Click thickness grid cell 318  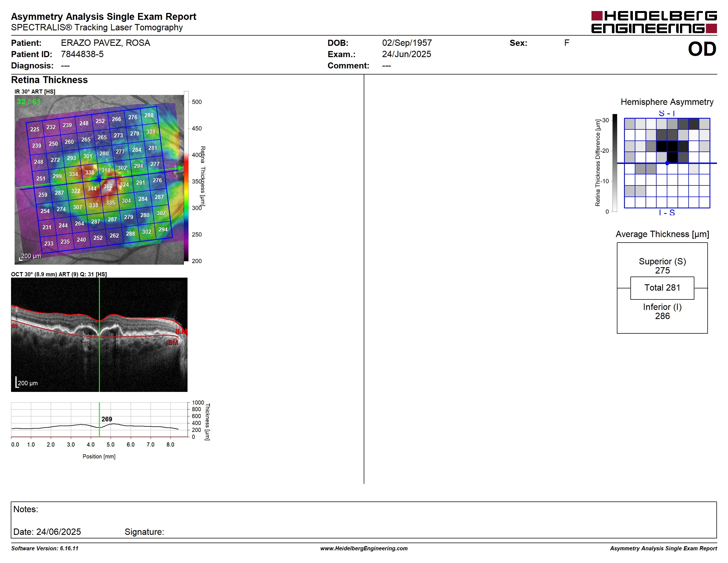pyautogui.click(x=106, y=171)
